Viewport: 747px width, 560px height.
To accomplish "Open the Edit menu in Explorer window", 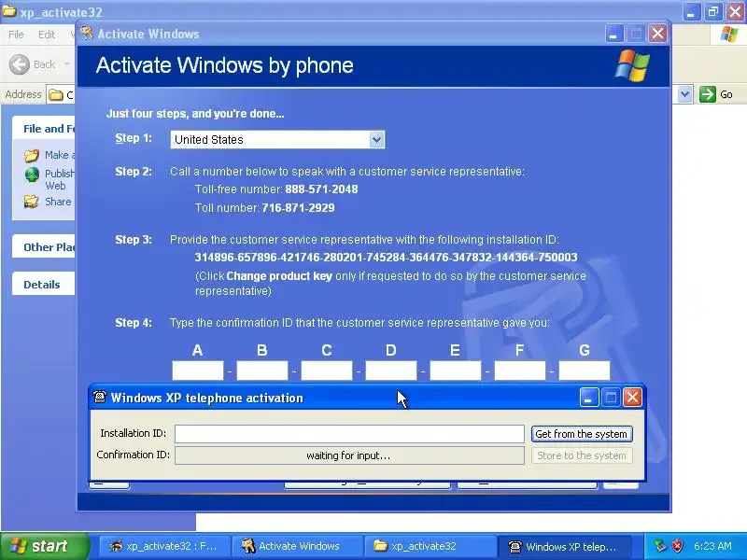I will click(x=46, y=35).
